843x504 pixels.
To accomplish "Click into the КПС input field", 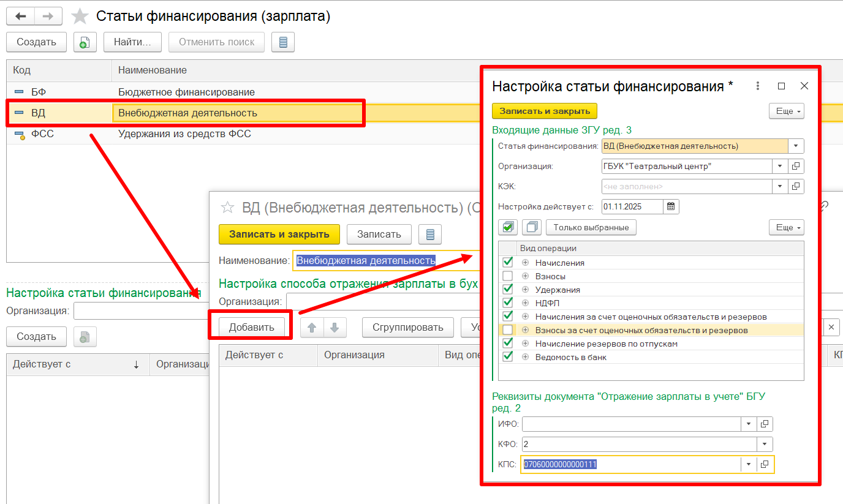I will click(x=631, y=464).
